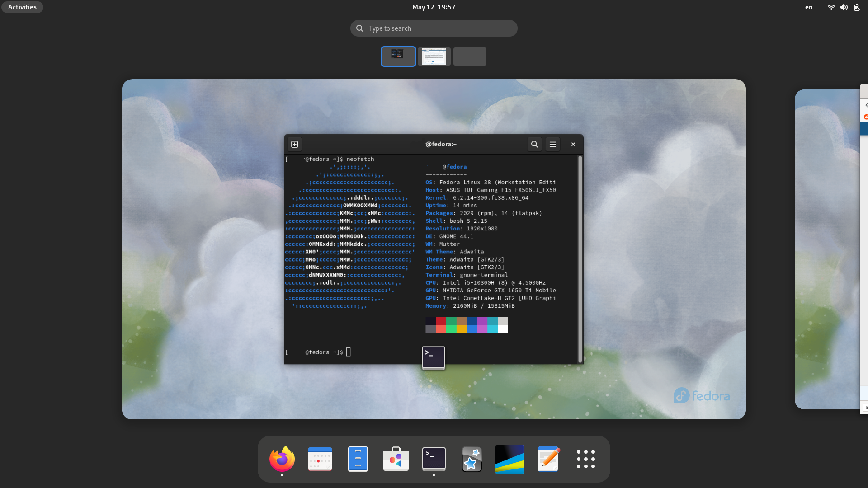Open the Text Editor dock icon
Screen dimensions: 868x488
(x=548, y=459)
